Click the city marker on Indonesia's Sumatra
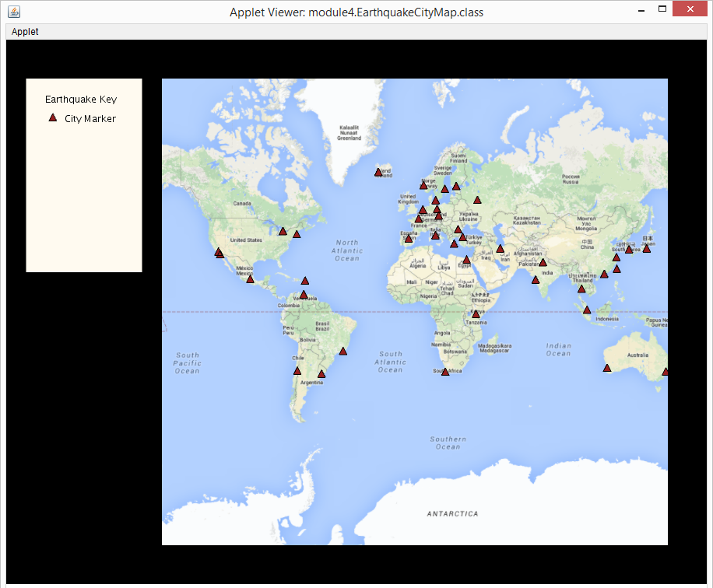Screen dimensions: 713x588 coord(587,310)
